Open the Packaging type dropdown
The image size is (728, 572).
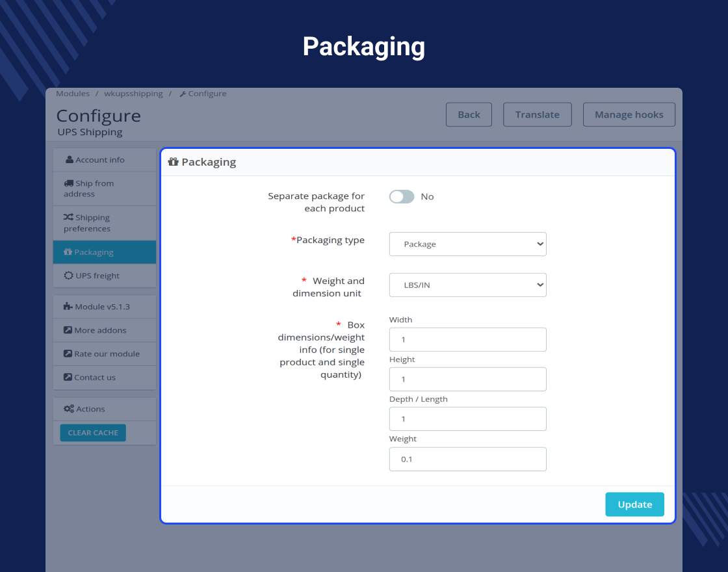point(468,244)
